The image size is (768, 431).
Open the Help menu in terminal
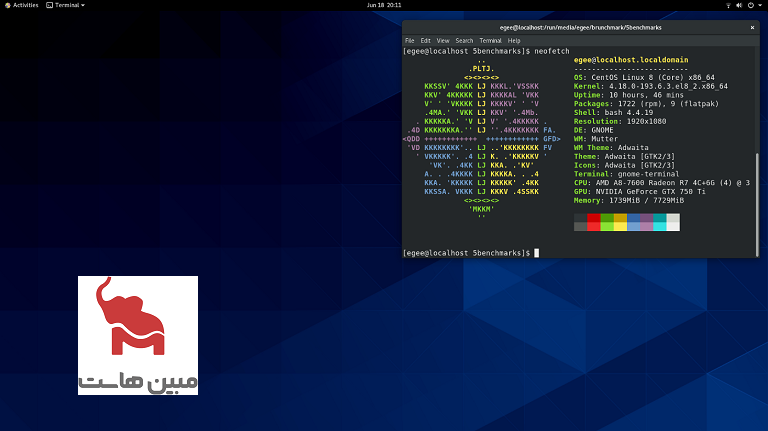514,41
